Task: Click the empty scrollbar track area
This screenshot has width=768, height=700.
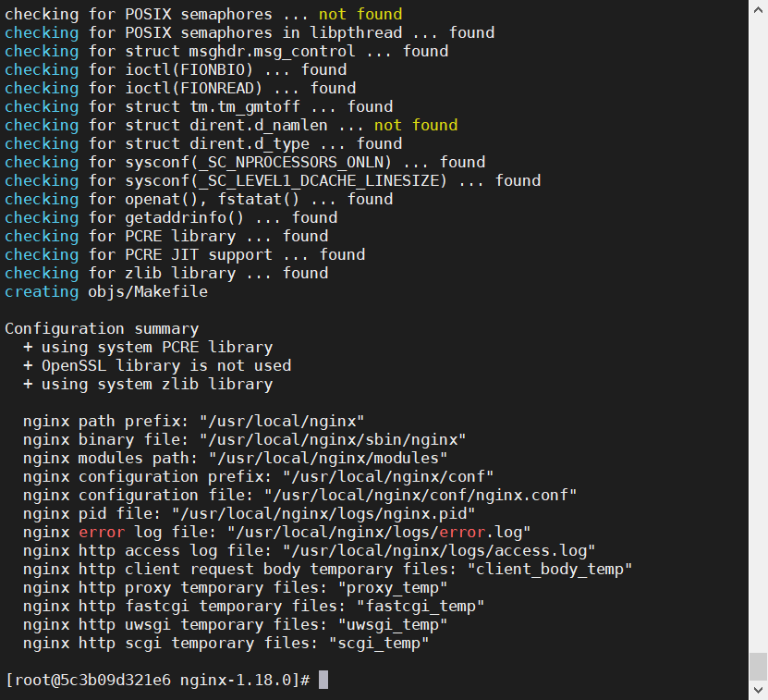Action: point(758,333)
